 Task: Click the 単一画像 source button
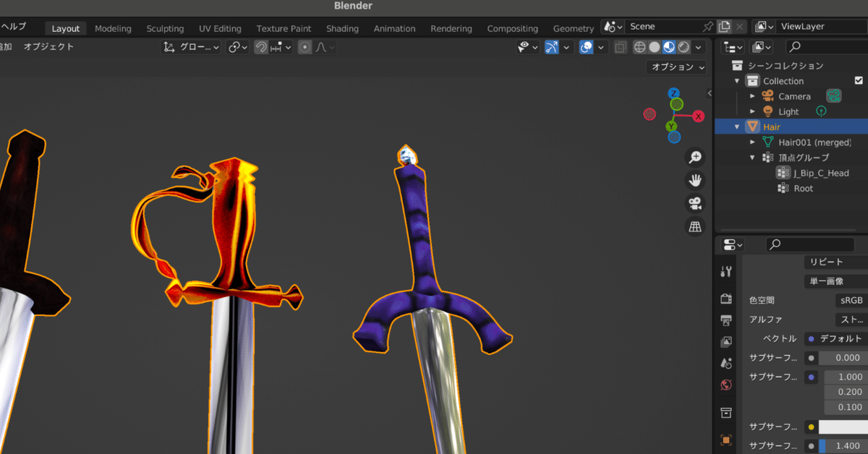point(835,281)
